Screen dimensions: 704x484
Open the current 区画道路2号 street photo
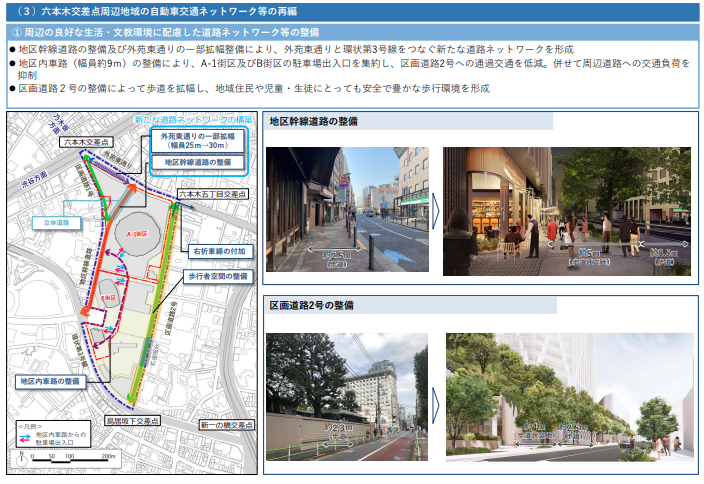(346, 398)
